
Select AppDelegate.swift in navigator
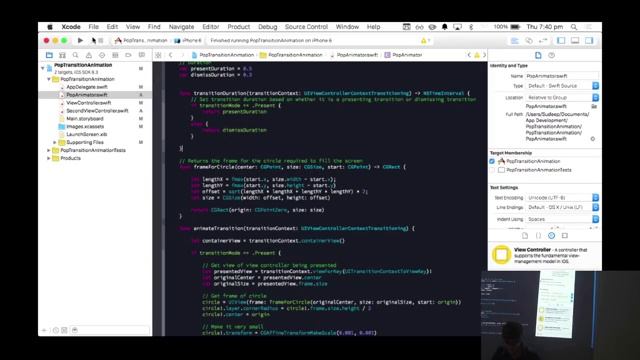(x=87, y=87)
